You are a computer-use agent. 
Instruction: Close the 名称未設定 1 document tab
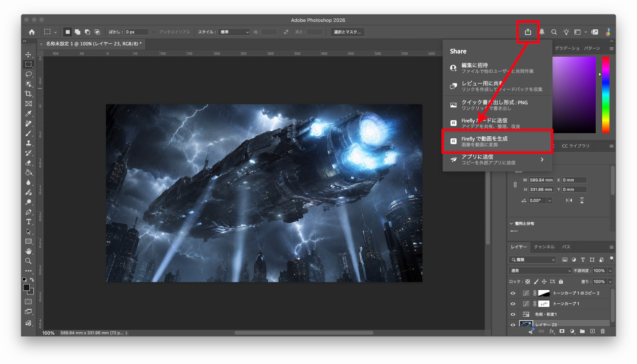[x=41, y=44]
